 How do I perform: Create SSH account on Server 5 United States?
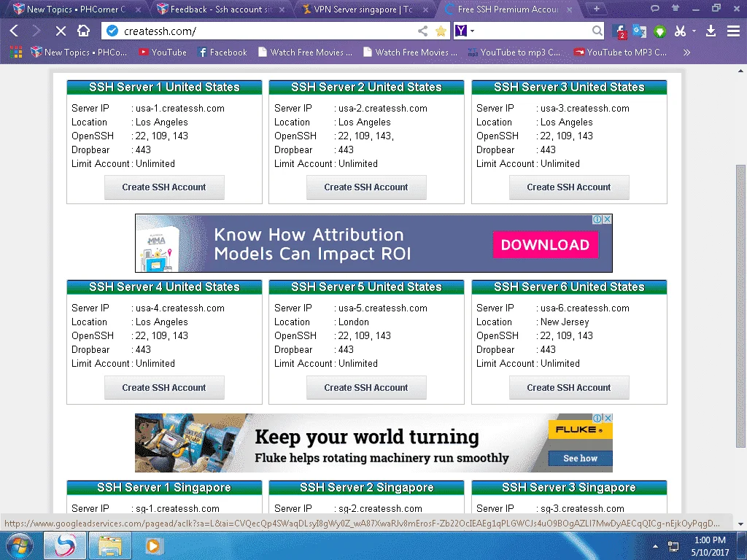point(366,388)
